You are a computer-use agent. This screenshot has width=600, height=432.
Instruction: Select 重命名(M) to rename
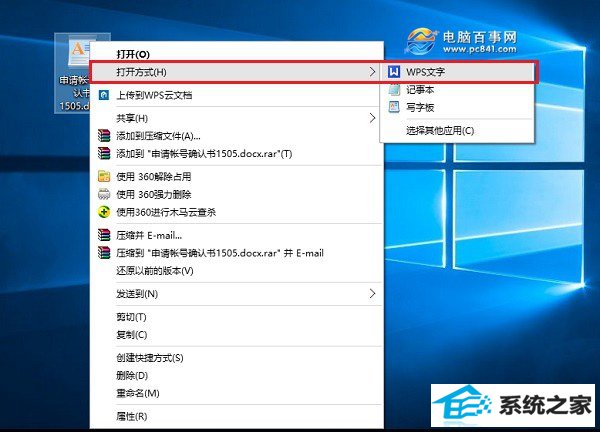click(x=236, y=393)
